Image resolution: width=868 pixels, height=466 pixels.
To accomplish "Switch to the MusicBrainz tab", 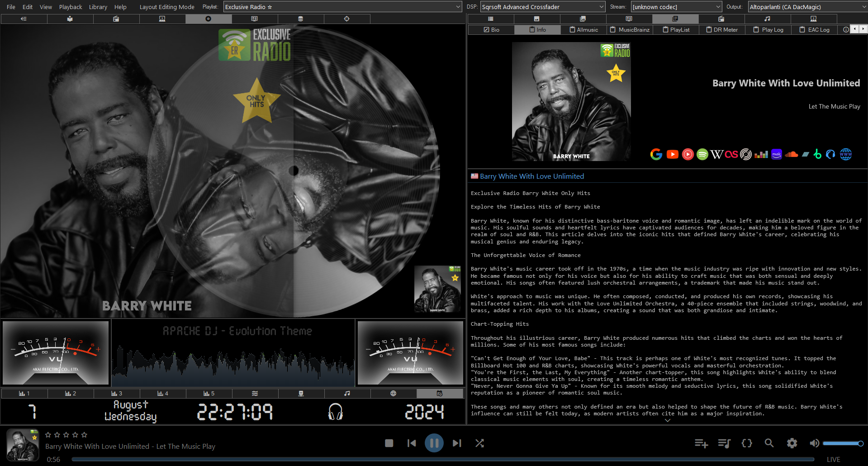I will point(630,29).
